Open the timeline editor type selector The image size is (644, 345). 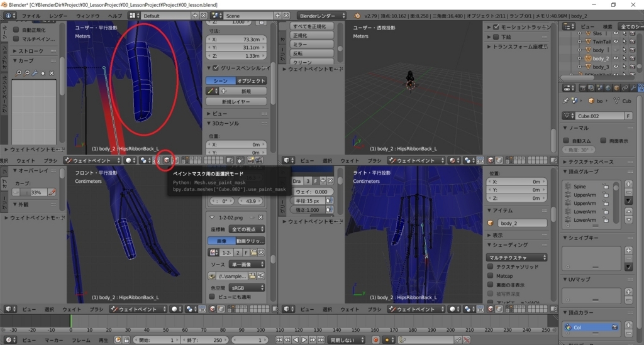pyautogui.click(x=10, y=340)
